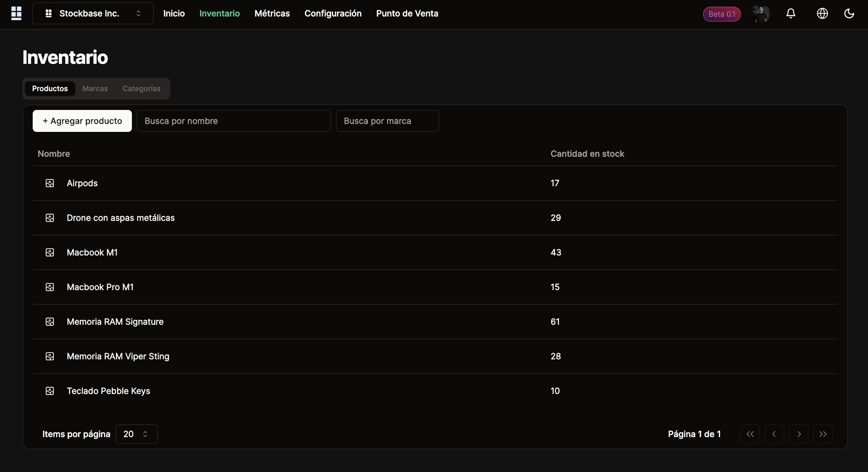This screenshot has height=472, width=868.
Task: Click Teclado Pebble Keys stock 10
Action: click(555, 391)
